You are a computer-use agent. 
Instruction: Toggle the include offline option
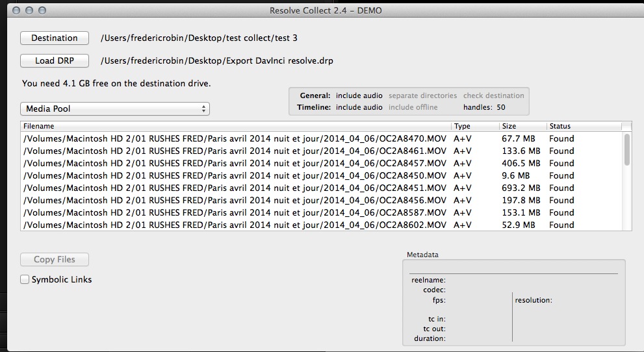click(413, 107)
